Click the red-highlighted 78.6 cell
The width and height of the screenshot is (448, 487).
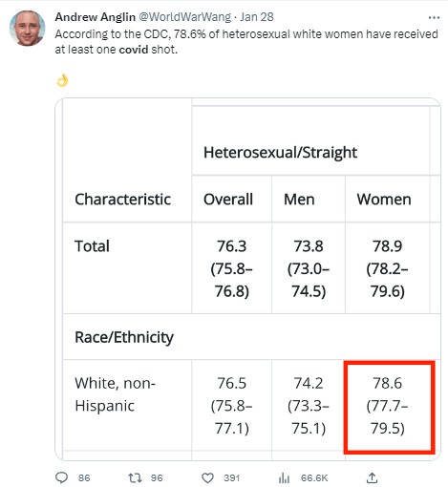[x=389, y=406]
